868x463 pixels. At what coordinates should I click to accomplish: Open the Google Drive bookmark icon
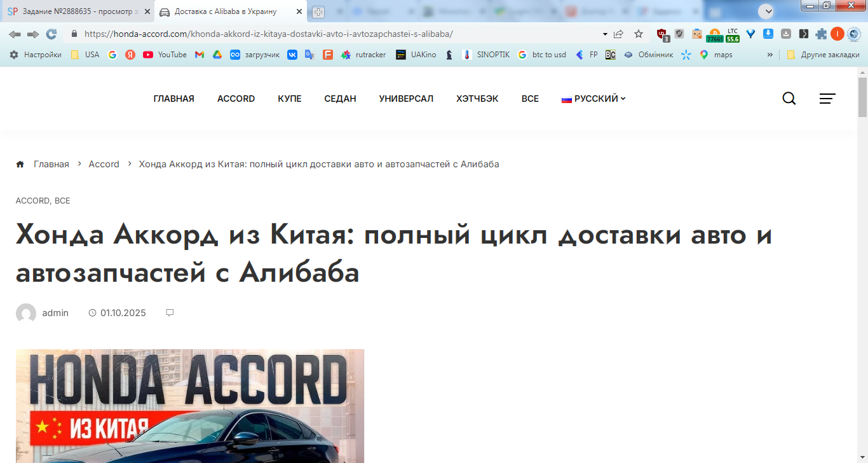(x=217, y=55)
